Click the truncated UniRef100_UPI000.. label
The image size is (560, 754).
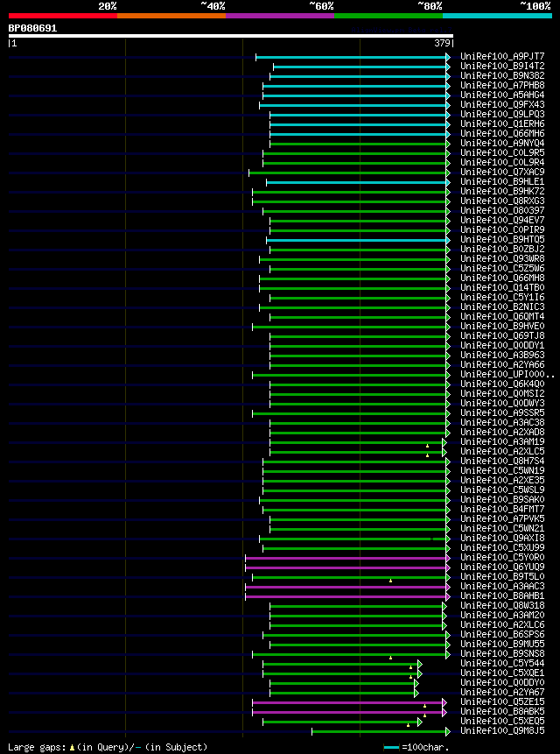[507, 375]
